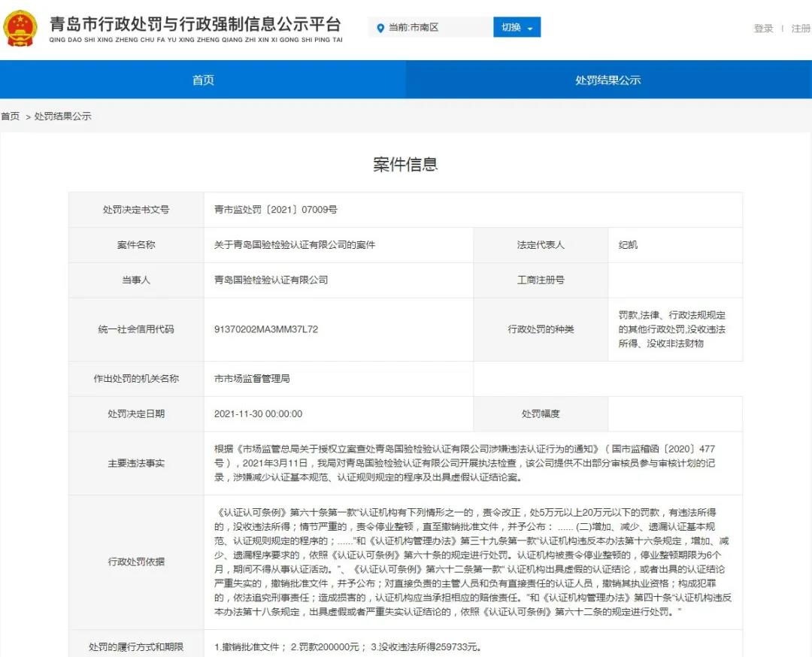Image resolution: width=812 pixels, height=657 pixels.
Task: Click the case name 关于青岛国验检验认证有限公司的案件
Action: coord(296,244)
